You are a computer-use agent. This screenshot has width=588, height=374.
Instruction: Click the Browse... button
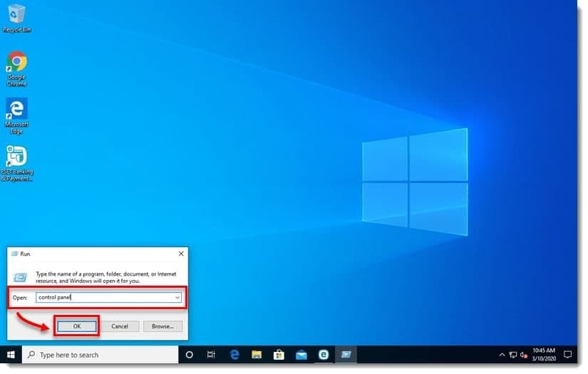(x=163, y=326)
